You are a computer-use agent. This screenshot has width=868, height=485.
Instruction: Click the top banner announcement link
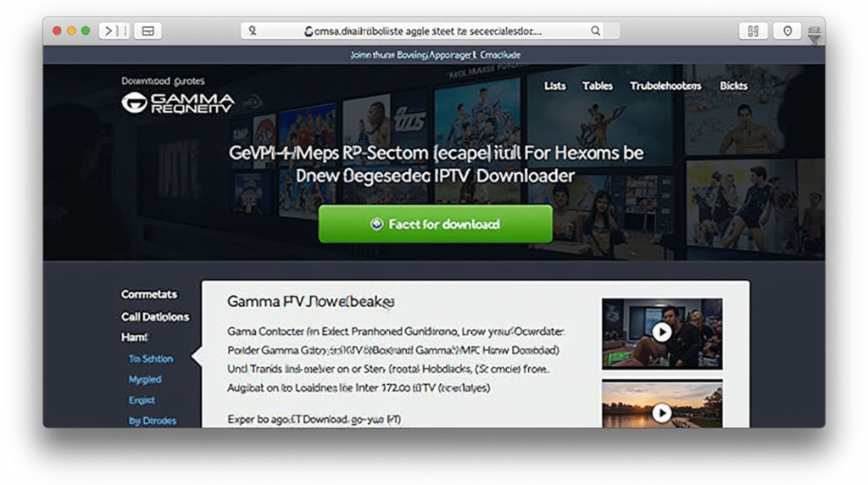click(x=435, y=55)
